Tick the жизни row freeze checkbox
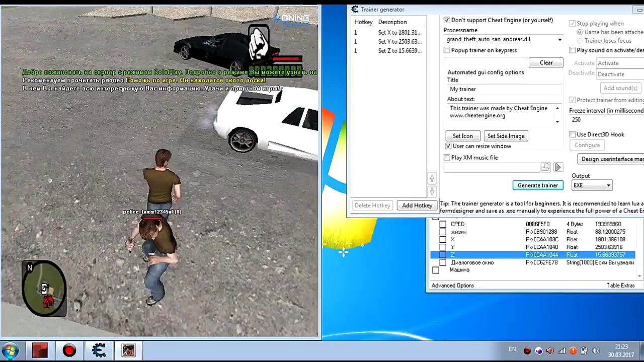This screenshot has height=362, width=644. [443, 232]
